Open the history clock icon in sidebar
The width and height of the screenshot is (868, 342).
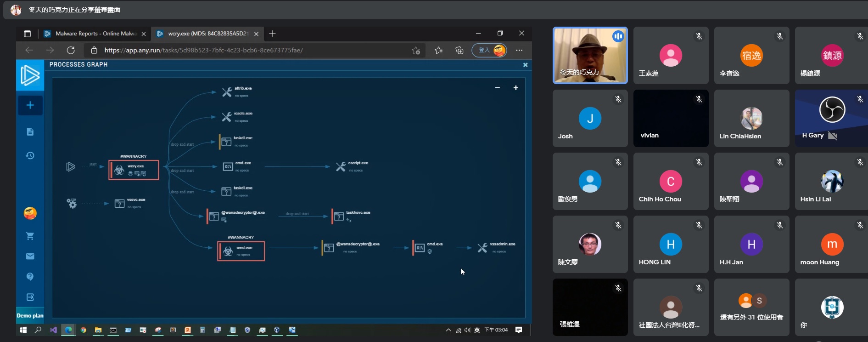[x=30, y=155]
